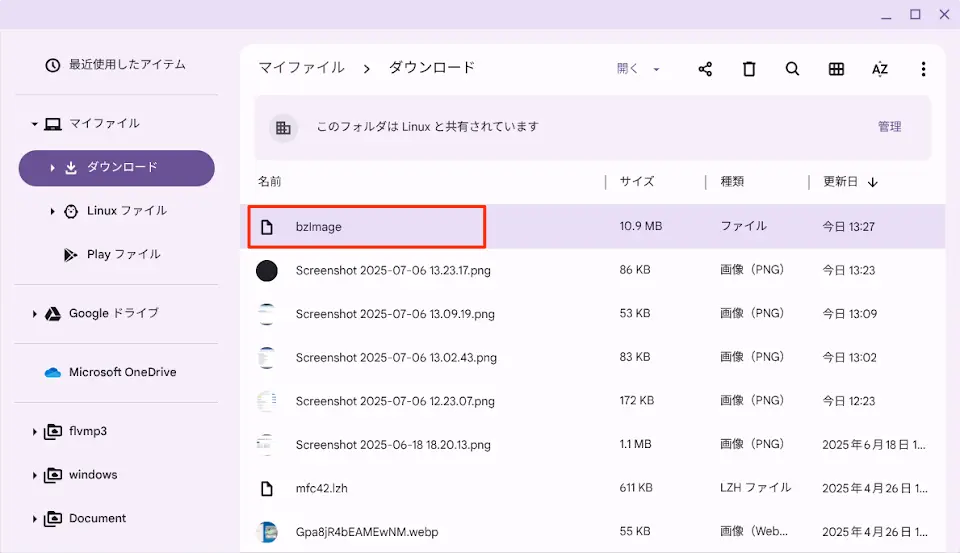Click the Google Drive triangle icon
The height and width of the screenshot is (553, 960).
[x=53, y=314]
